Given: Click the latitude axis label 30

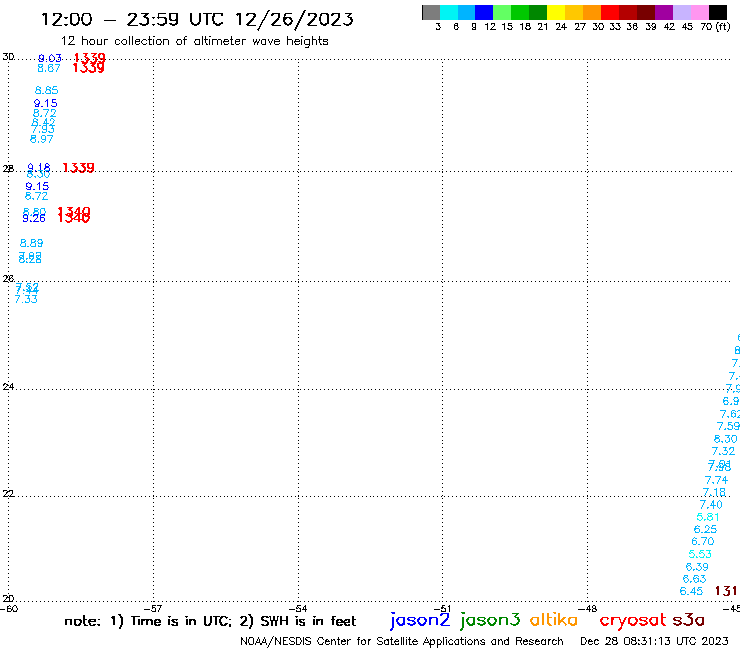Looking at the screenshot, I should [8, 57].
